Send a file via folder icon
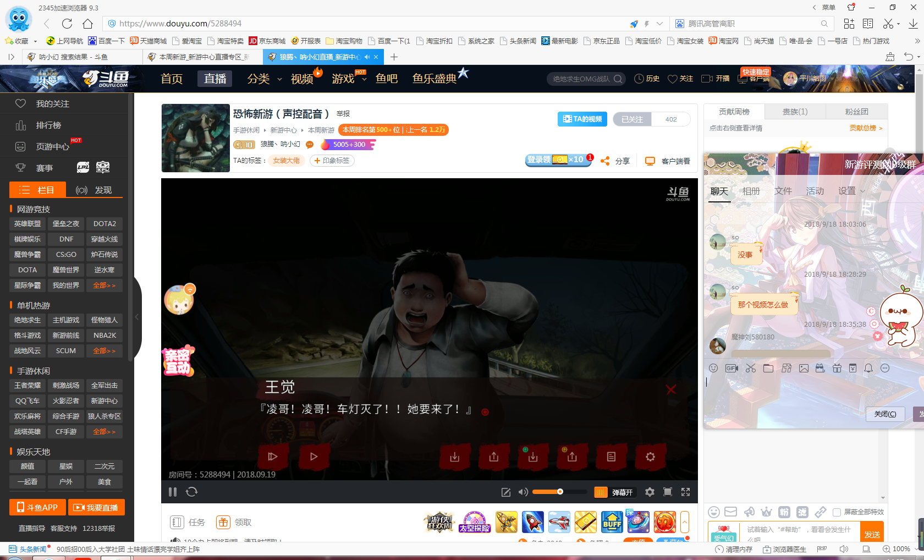 (768, 368)
